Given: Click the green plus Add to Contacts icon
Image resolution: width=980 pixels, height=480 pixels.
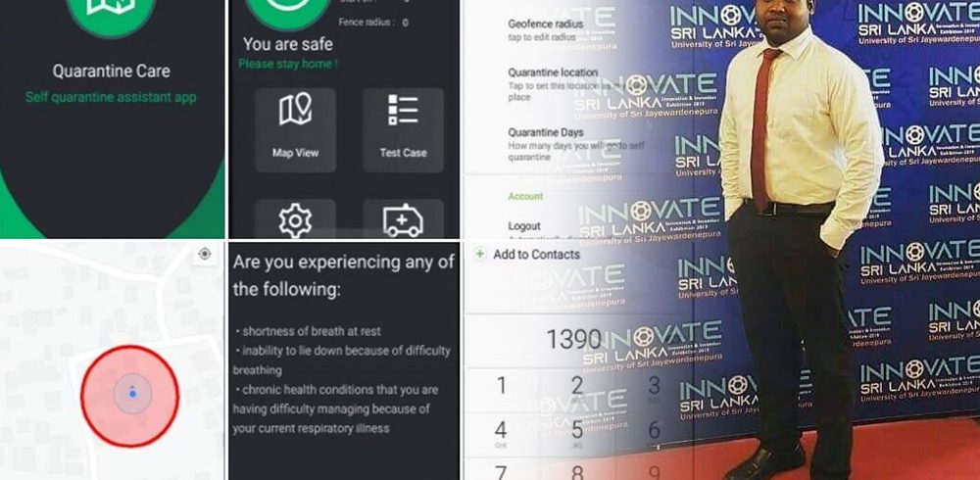Looking at the screenshot, I should [x=479, y=255].
